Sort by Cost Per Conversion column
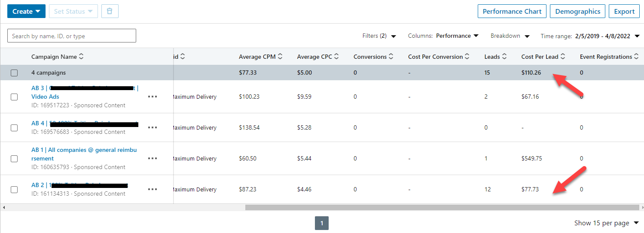Screen dimensions: 644x233 coord(467,57)
